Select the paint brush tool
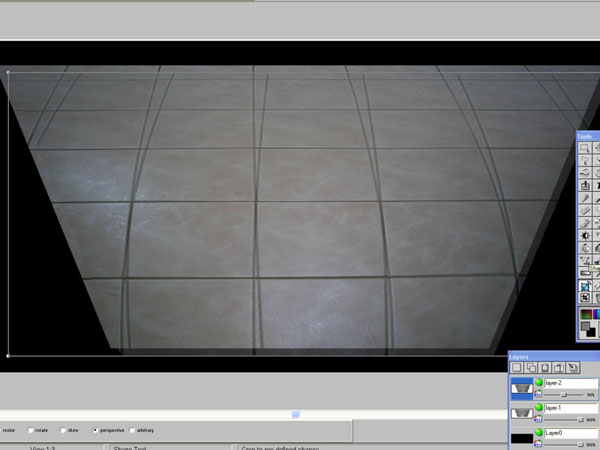 point(584,198)
